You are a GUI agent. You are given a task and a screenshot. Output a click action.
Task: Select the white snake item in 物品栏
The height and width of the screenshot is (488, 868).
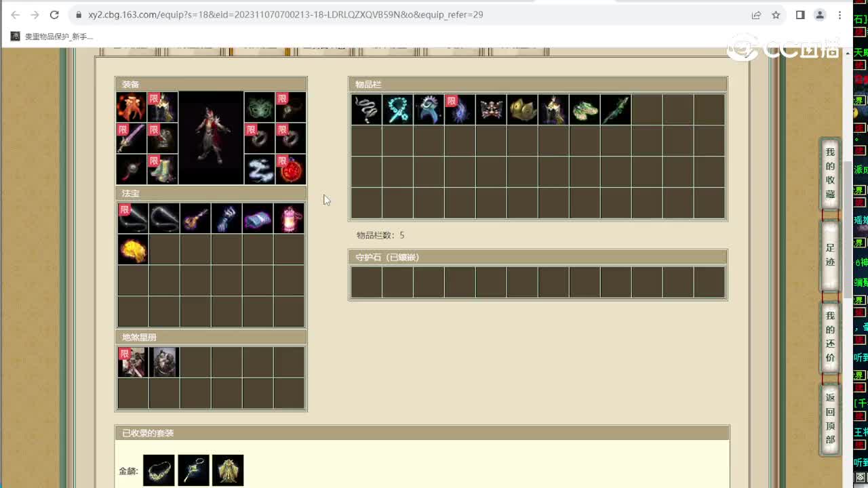(x=366, y=110)
